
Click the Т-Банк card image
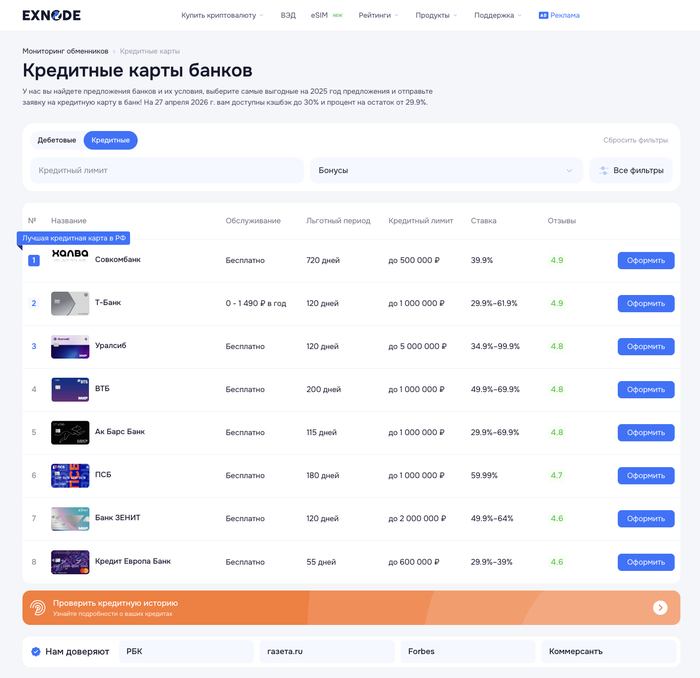coord(70,304)
